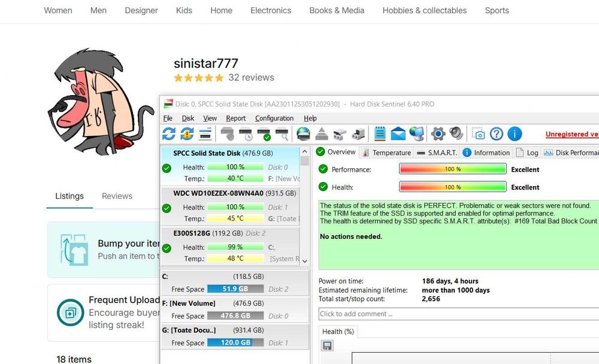This screenshot has height=364, width=599.
Task: Click the floppy disk save icon under Health (%)
Action: [x=328, y=345]
